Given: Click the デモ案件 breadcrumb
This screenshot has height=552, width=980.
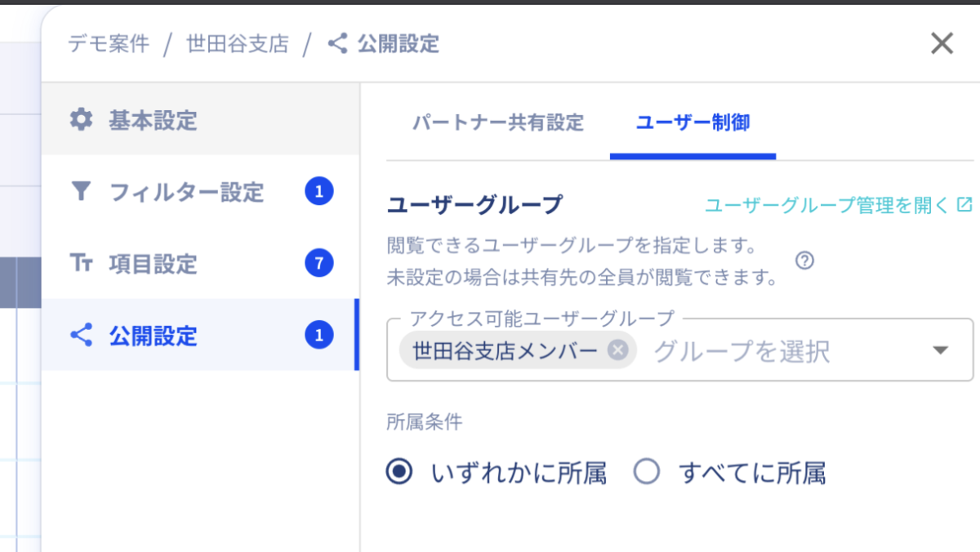Looking at the screenshot, I should 109,43.
